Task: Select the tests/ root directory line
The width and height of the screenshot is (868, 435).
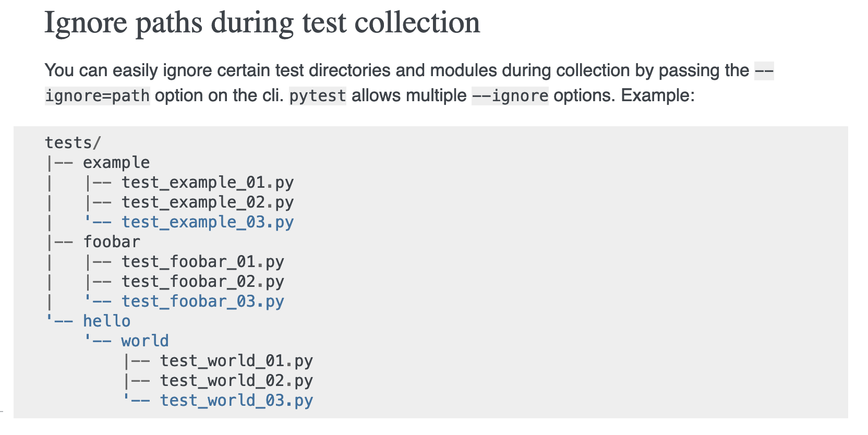Action: pos(73,142)
